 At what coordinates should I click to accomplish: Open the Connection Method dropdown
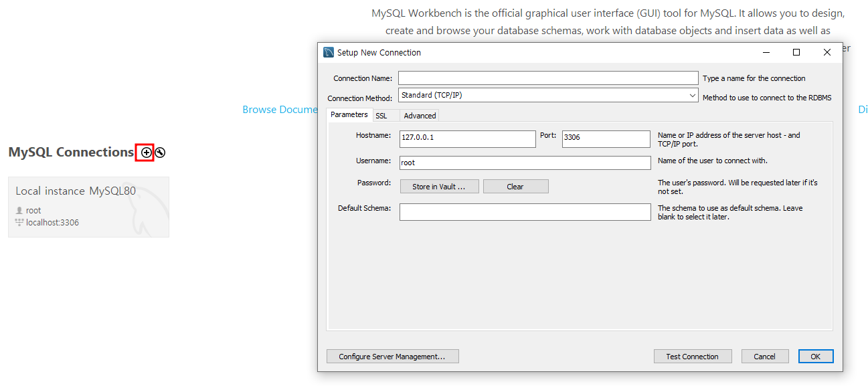point(548,96)
